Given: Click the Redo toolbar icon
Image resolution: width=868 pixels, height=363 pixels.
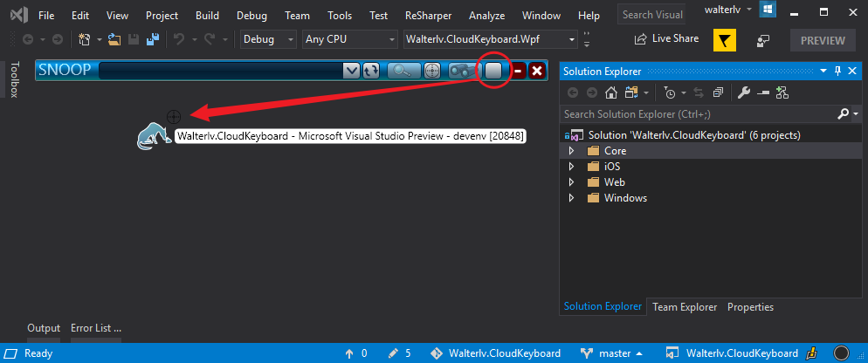Looking at the screenshot, I should (x=210, y=40).
